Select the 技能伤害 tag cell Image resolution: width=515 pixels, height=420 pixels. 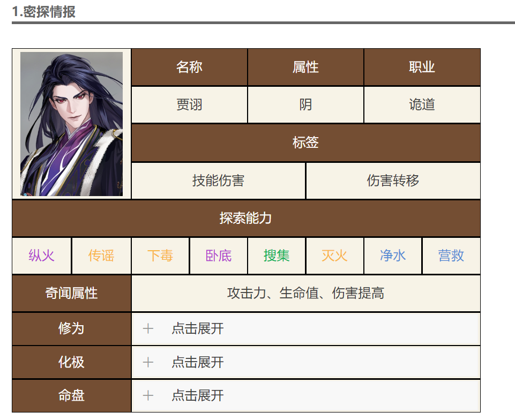(x=219, y=181)
